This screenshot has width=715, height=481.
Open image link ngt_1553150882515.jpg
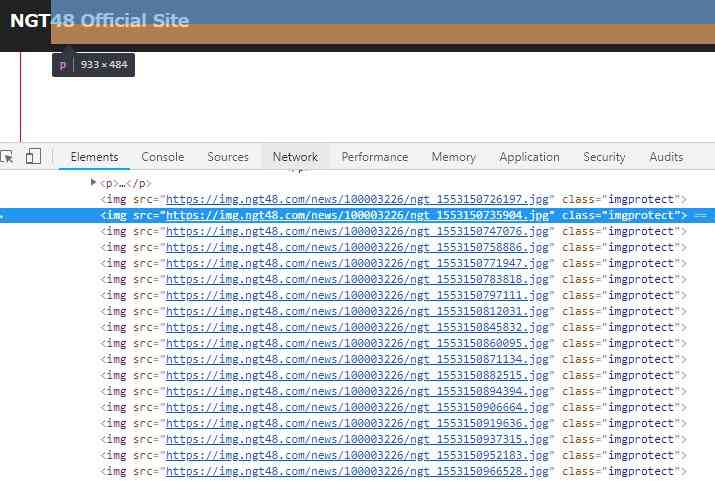coord(357,375)
